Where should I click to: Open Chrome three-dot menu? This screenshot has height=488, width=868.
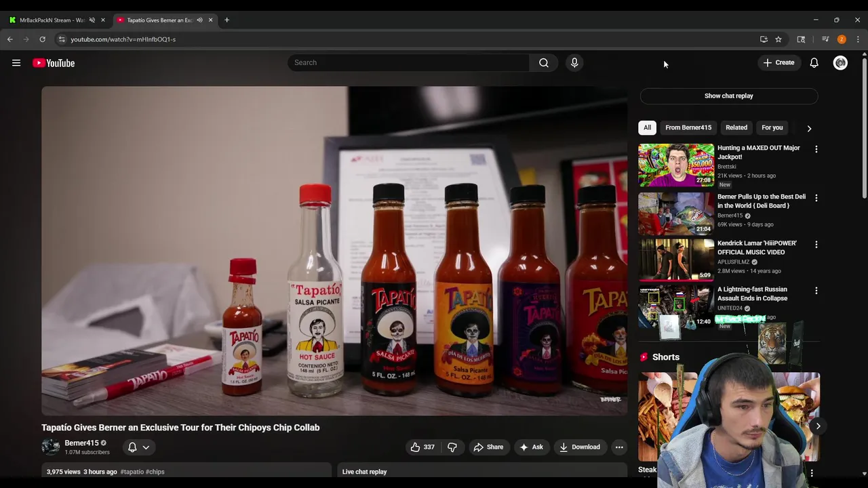point(858,39)
